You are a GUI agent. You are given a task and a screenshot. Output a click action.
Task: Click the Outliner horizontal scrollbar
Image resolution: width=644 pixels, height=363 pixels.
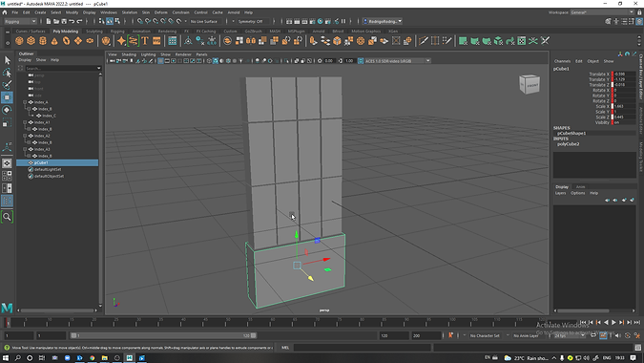coord(58,310)
